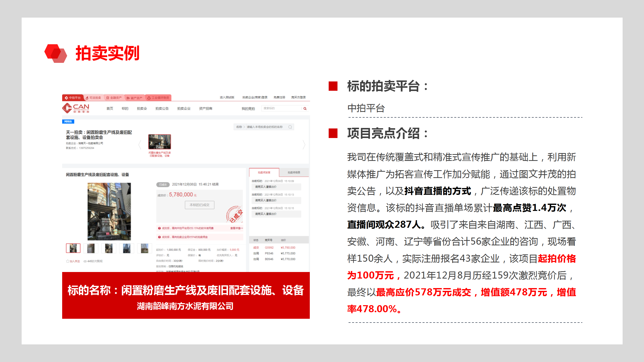Image resolution: width=644 pixels, height=362 pixels.
Task: Expand the 名称 search-type dropdown
Action: click(x=240, y=127)
